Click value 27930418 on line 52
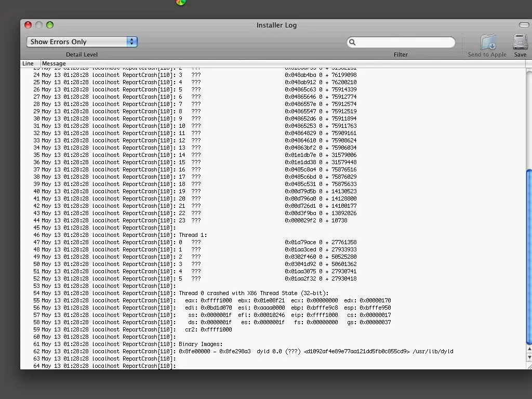Screen dimensions: 532x399 [x=344, y=279]
